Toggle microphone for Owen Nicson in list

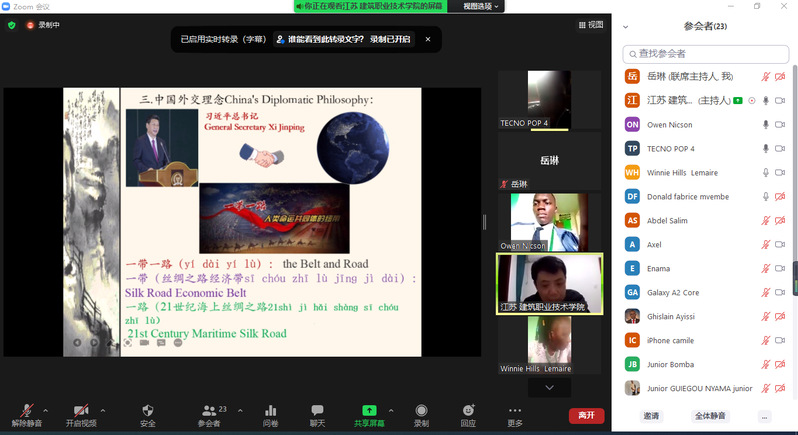click(766, 125)
